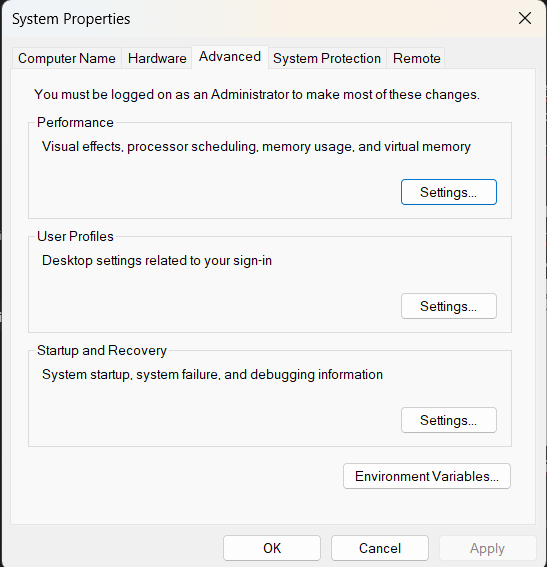Open Startup and Recovery Settings button

(x=449, y=420)
